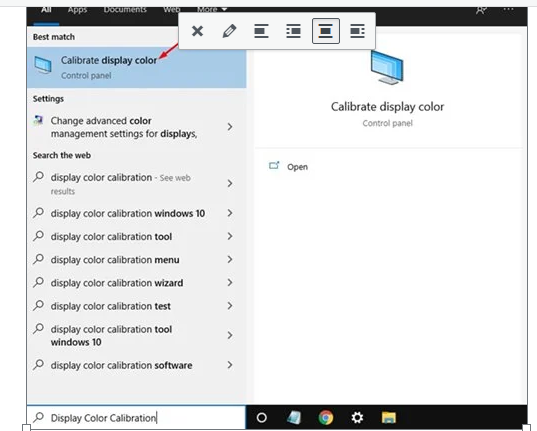Switch to the Apps search tab

pyautogui.click(x=77, y=10)
